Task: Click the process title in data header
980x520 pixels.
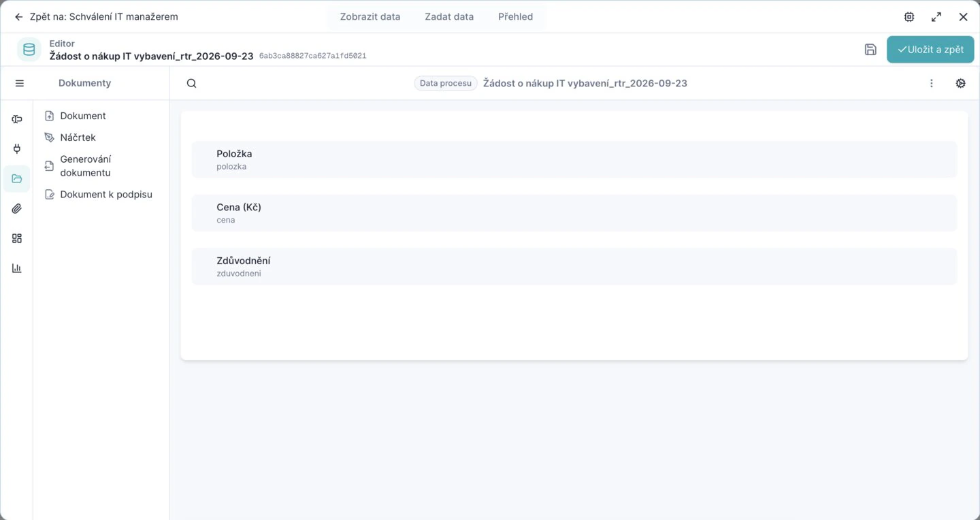Action: (585, 83)
